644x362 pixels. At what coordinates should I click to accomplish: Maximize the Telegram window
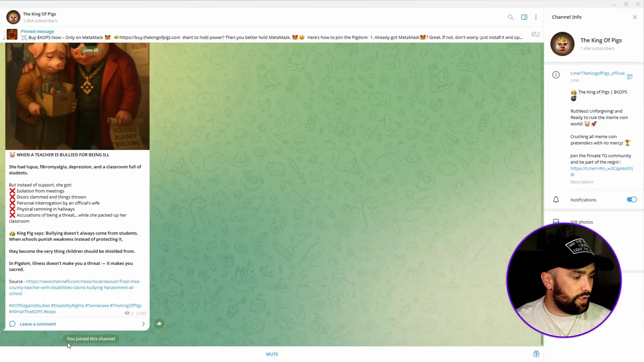tap(626, 4)
